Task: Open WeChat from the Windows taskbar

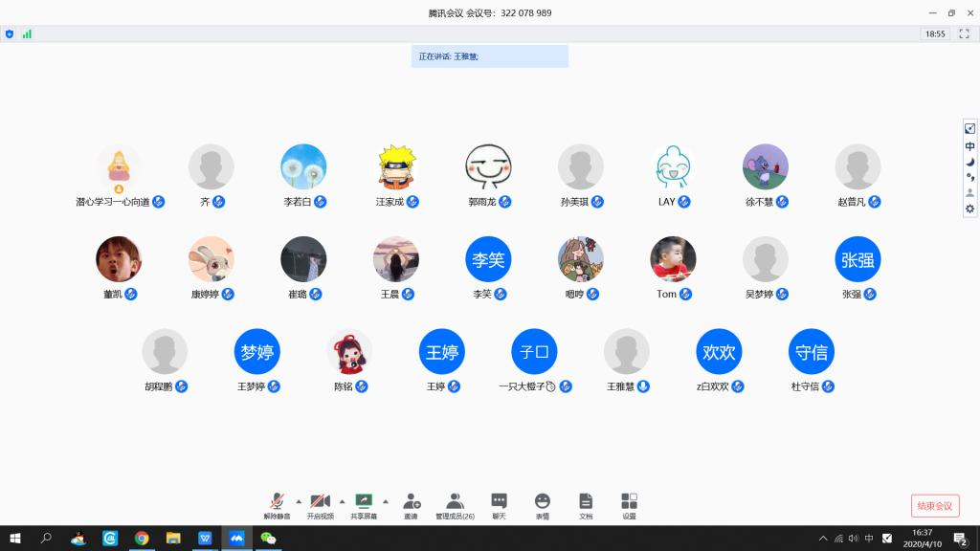Action: (x=269, y=538)
